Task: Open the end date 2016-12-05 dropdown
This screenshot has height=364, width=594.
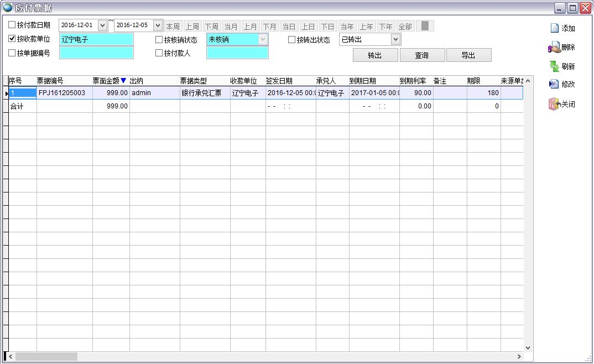Action: pyautogui.click(x=158, y=25)
